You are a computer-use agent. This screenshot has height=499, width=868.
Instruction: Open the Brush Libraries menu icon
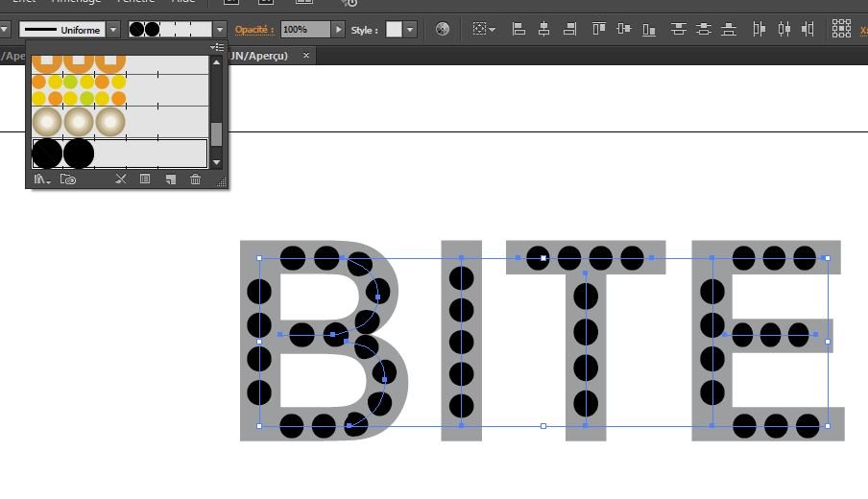tap(41, 178)
